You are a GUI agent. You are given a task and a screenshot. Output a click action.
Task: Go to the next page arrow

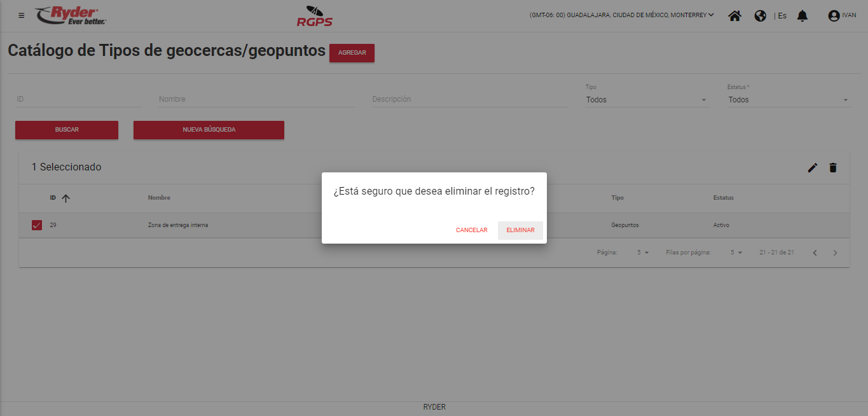pyautogui.click(x=835, y=253)
